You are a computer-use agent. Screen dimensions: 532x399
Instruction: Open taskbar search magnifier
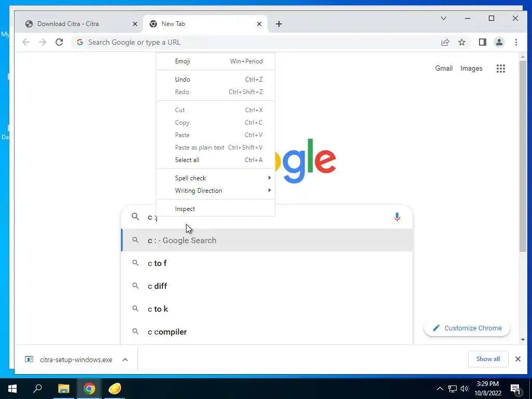[x=37, y=388]
